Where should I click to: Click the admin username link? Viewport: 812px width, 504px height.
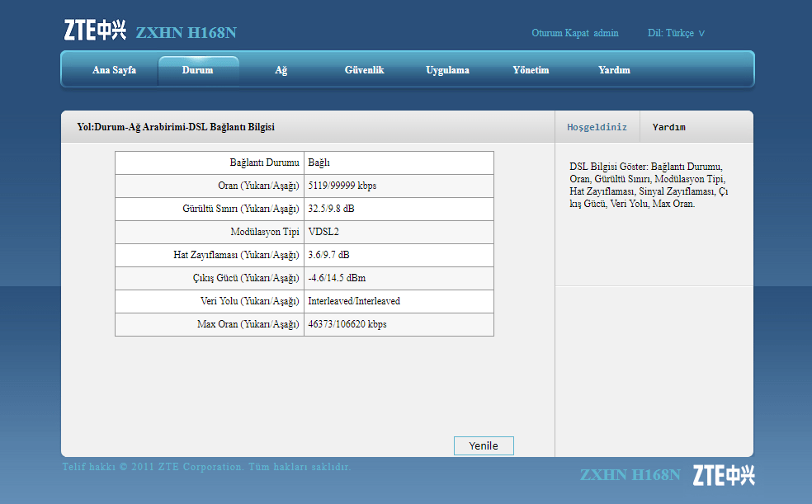[606, 33]
